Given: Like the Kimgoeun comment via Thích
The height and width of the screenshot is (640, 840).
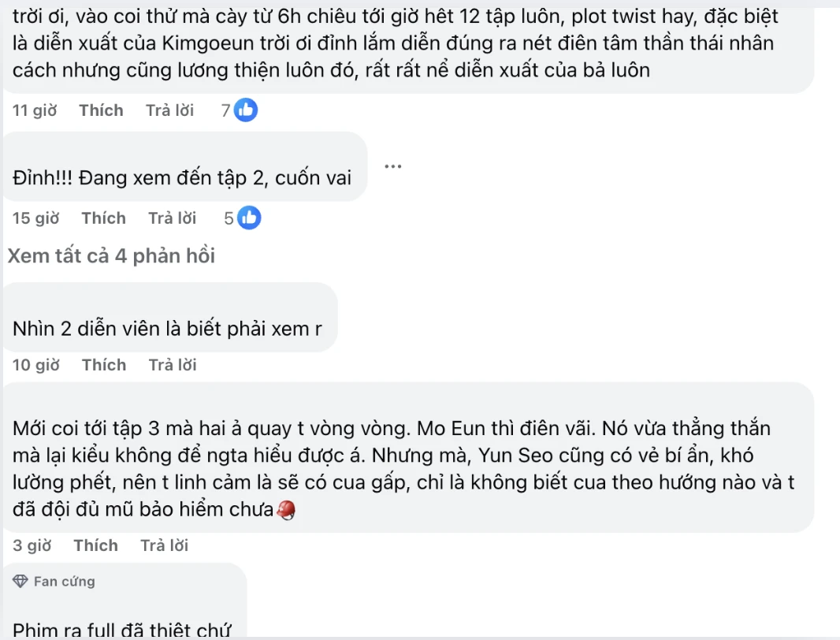Looking at the screenshot, I should coord(101,110).
